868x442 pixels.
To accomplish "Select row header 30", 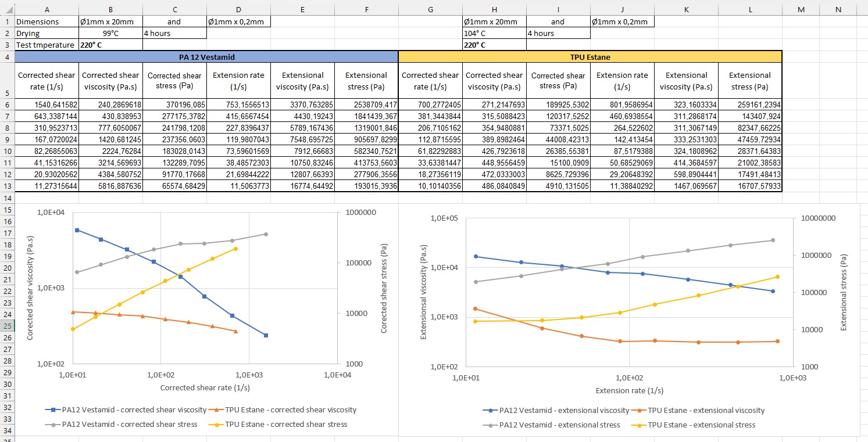I will tap(7, 384).
